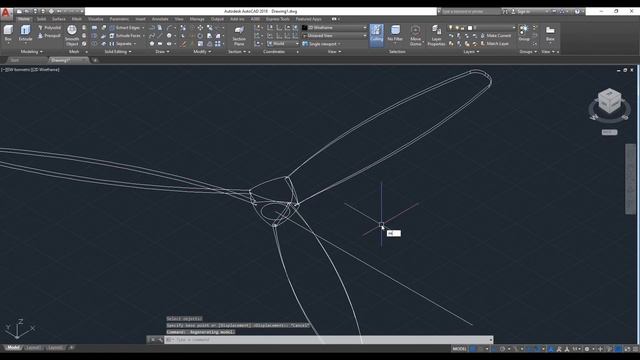Open the Manage ribbon tab
This screenshot has width=640, height=360.
(197, 19)
